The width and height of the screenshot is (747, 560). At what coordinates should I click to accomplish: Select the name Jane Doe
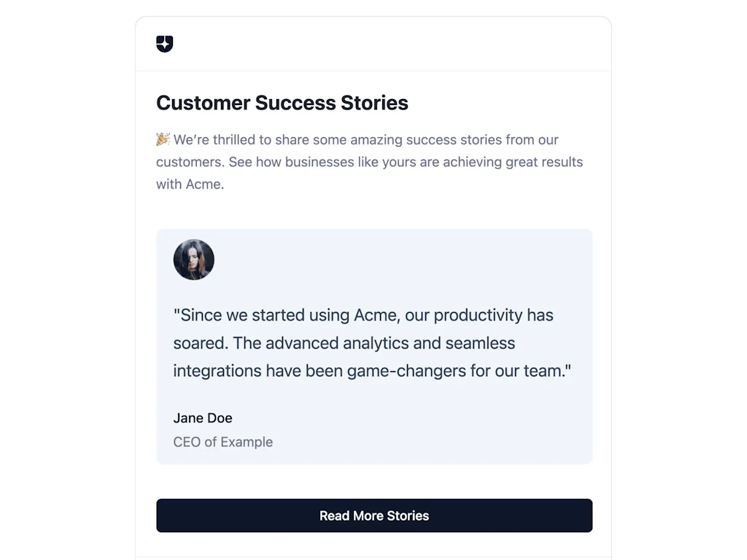[x=203, y=418]
